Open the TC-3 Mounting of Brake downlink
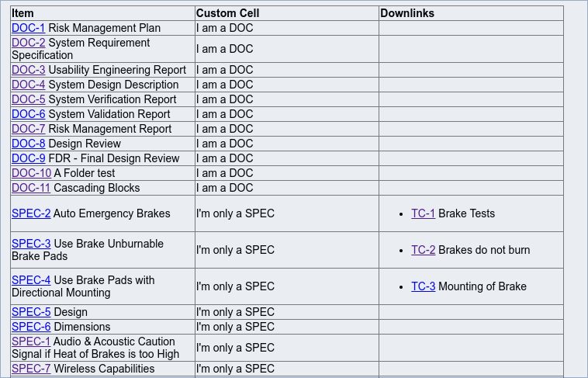Screen dimensions: 588x378 click(x=423, y=286)
